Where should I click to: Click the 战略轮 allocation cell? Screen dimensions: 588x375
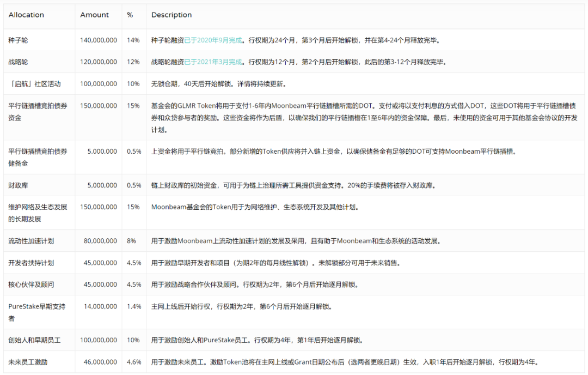click(18, 62)
